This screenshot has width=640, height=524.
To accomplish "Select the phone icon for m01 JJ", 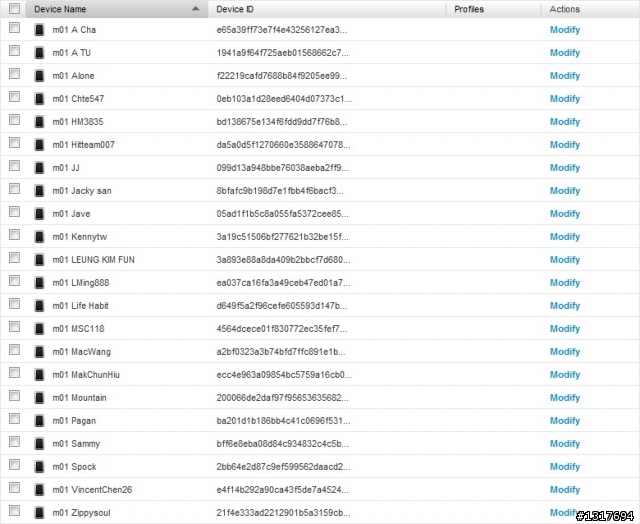I will tap(39, 168).
